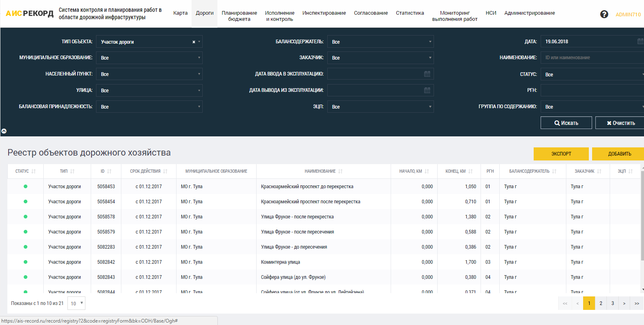Image resolution: width=644 pixels, height=325 pixels.
Task: Open Планирование бюджета menu
Action: pos(239,16)
